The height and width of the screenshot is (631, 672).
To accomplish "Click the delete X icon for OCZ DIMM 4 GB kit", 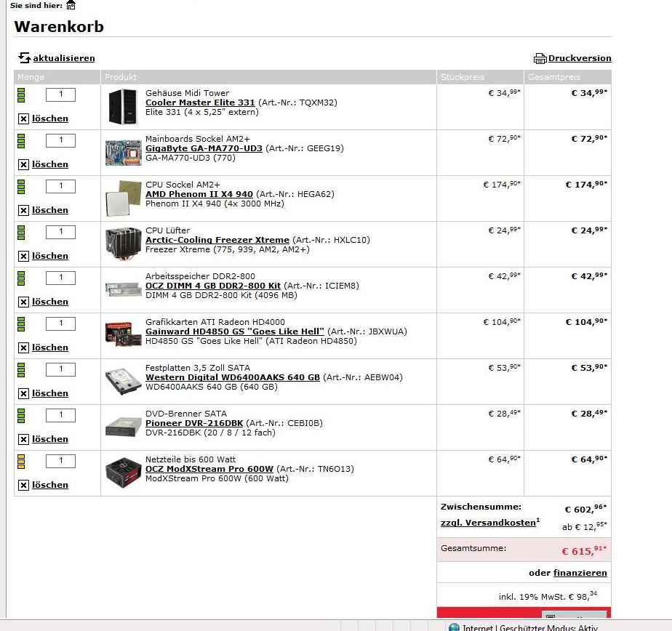I will [x=23, y=302].
